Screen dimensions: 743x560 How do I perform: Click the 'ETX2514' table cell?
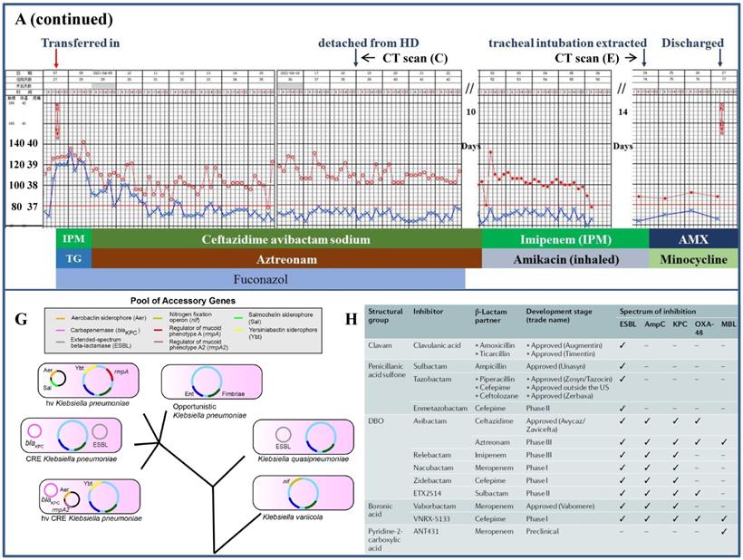[428, 493]
